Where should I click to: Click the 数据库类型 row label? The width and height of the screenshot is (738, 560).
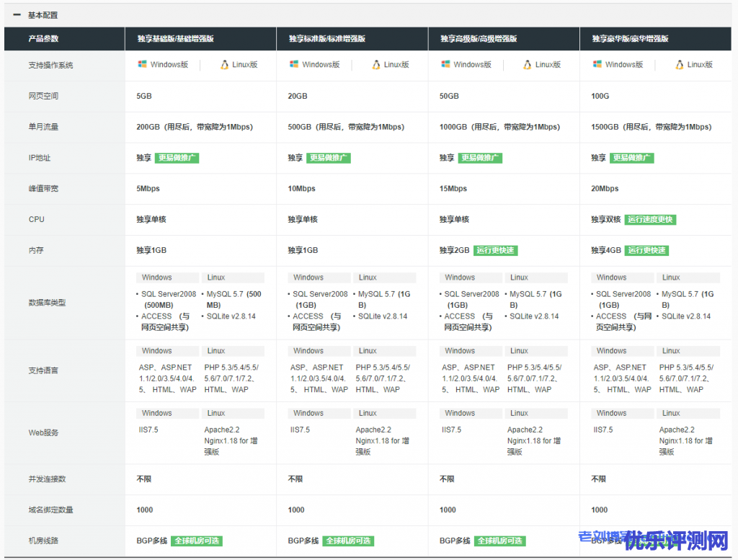pyautogui.click(x=47, y=303)
